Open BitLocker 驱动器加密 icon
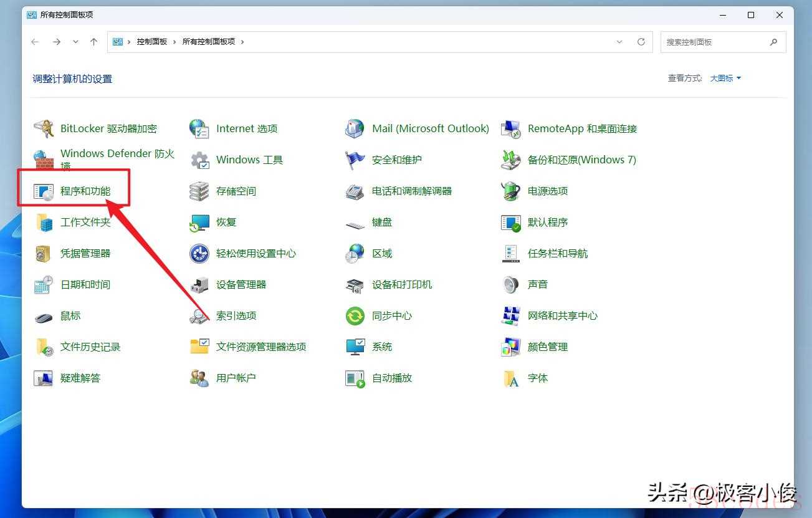This screenshot has height=518, width=812. tap(44, 129)
